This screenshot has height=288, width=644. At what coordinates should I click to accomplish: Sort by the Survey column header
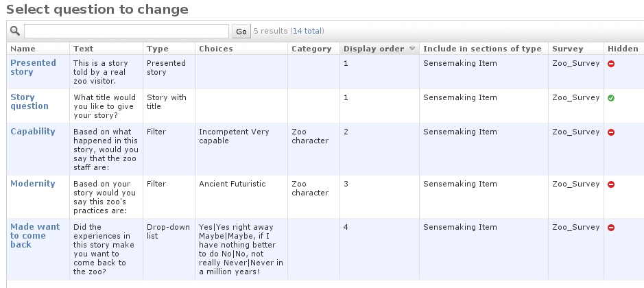point(567,49)
